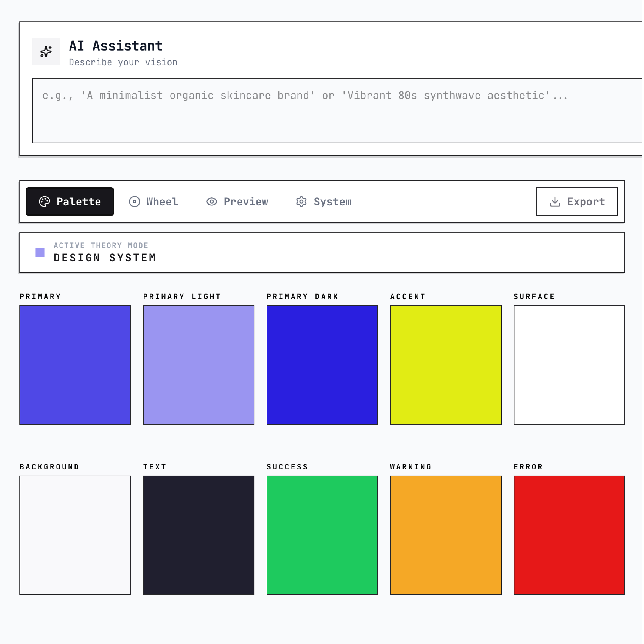Click the Wheel tab's circle icon
Viewport: 644px width, 644px height.
point(134,202)
